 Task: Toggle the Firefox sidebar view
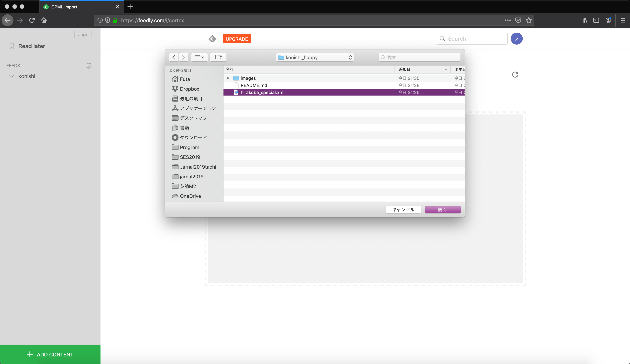click(x=596, y=20)
